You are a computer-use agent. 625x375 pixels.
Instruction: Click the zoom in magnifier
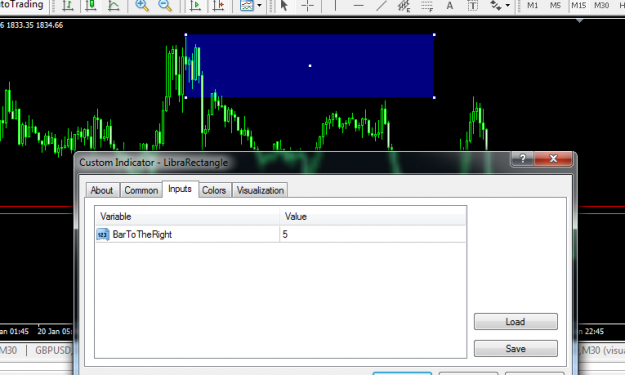click(142, 6)
